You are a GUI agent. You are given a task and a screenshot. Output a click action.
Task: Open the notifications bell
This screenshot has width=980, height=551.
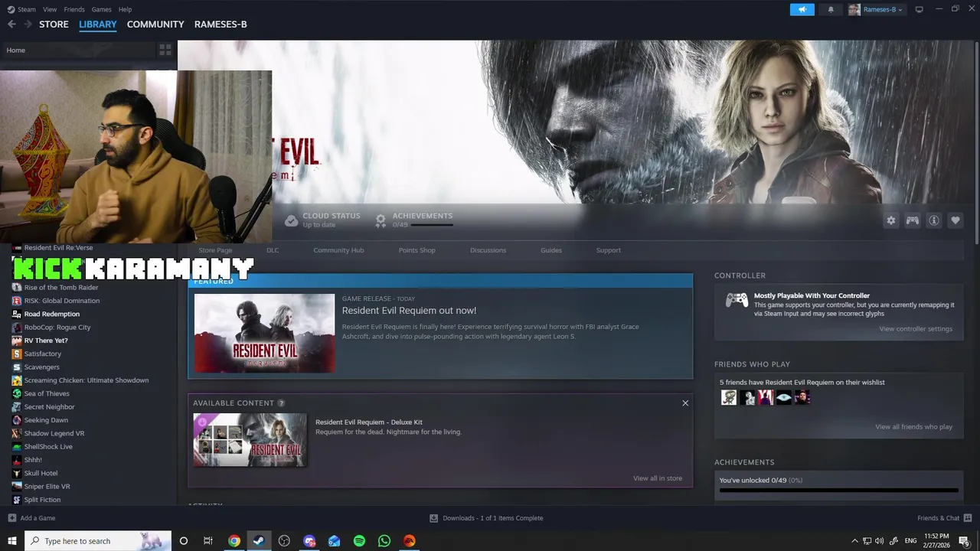coord(831,9)
